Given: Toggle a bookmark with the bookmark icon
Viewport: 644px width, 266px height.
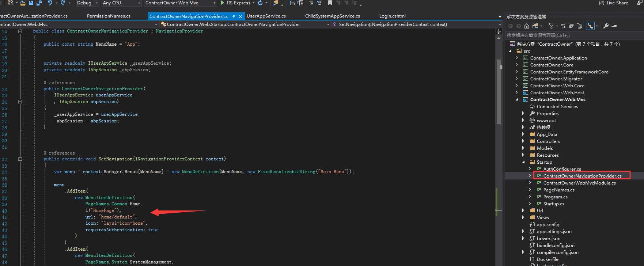Looking at the screenshot, I should [x=330, y=3].
